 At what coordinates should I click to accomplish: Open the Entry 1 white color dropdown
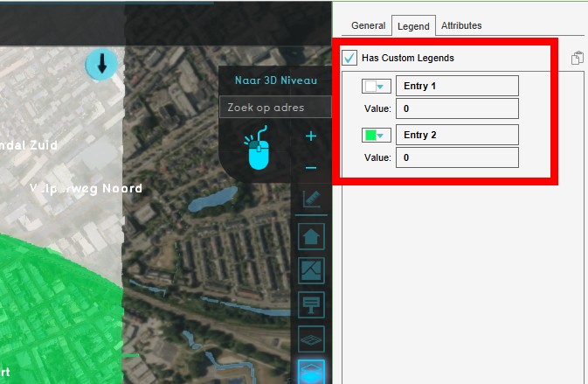coord(376,87)
